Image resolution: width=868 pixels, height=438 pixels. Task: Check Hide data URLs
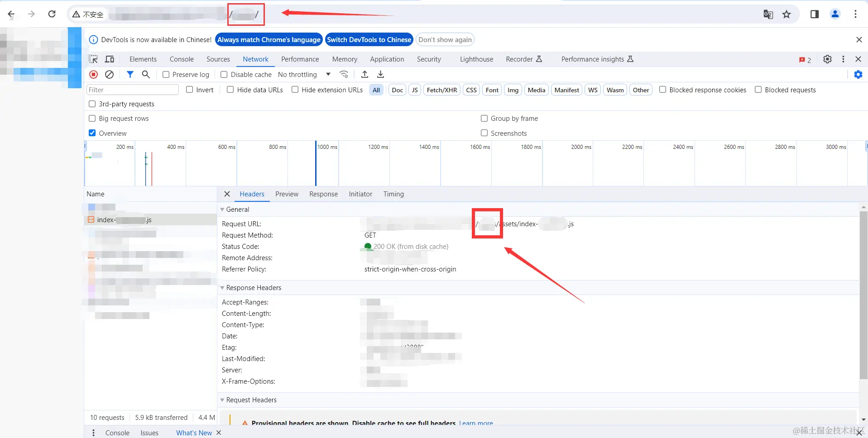[230, 90]
